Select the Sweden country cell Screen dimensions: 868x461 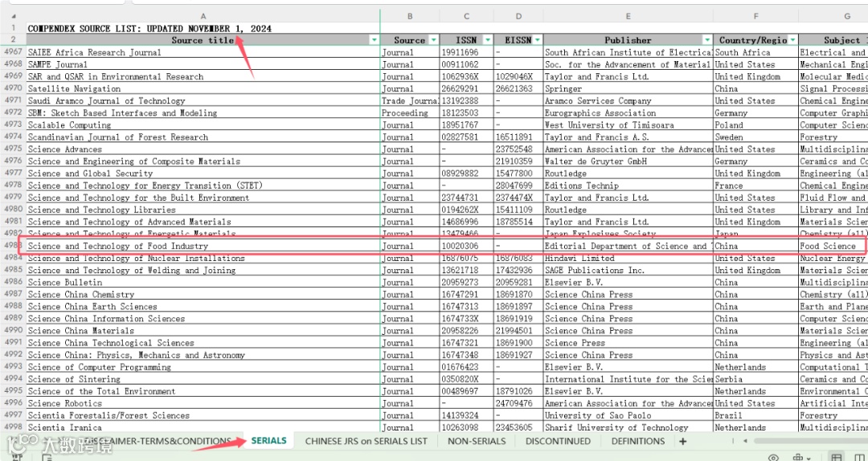pos(755,137)
